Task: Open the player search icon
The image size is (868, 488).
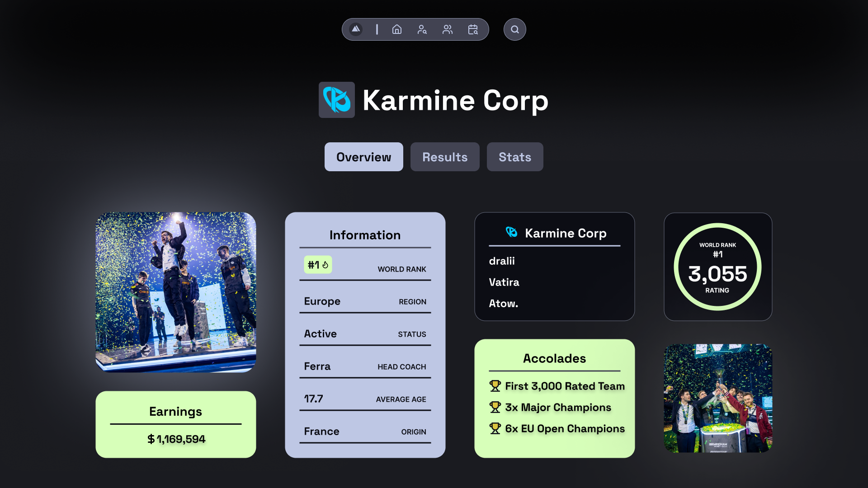Action: tap(422, 29)
